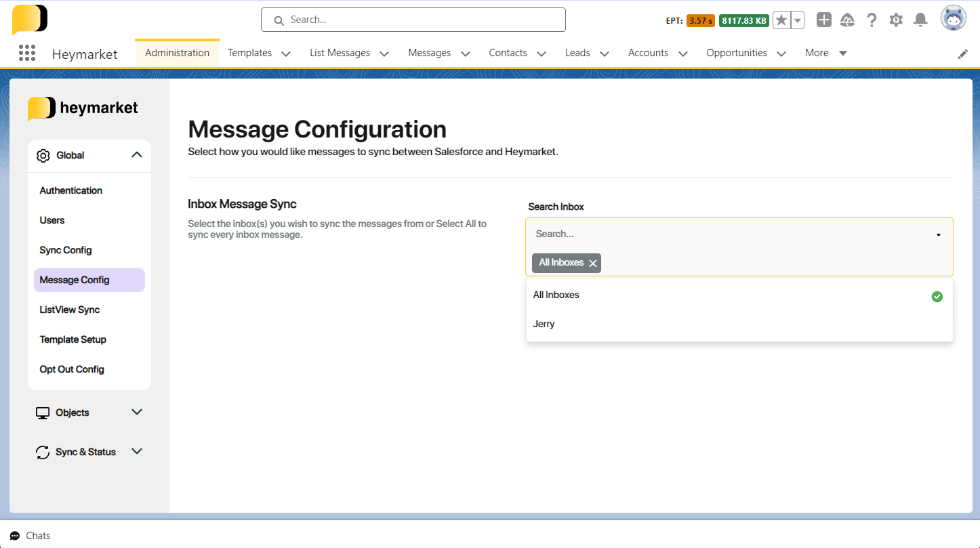Click the 8117.83 KB badge
The image size is (980, 548).
tap(744, 21)
